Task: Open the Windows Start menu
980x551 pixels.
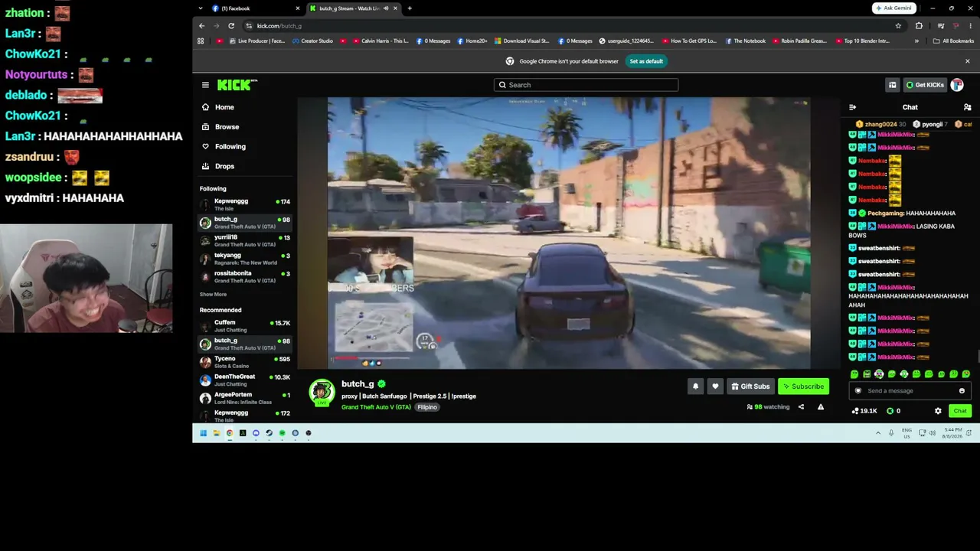Action: point(203,433)
